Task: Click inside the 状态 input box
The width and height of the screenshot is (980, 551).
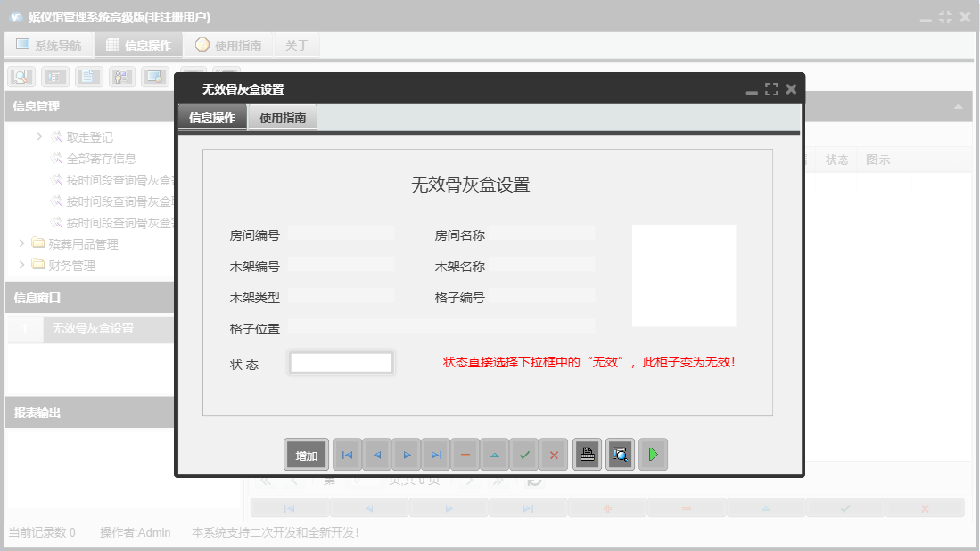Action: tap(340, 362)
